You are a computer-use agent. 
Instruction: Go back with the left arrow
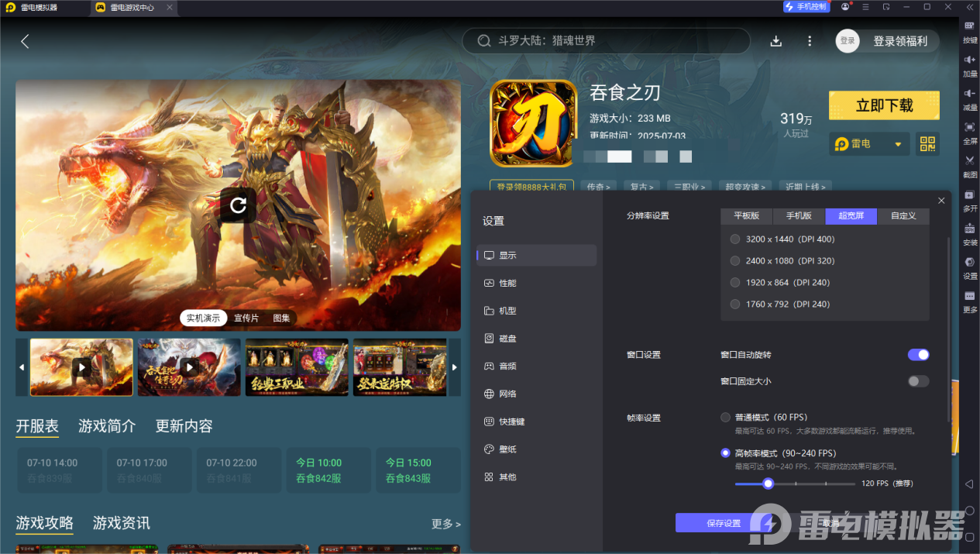pos(25,41)
